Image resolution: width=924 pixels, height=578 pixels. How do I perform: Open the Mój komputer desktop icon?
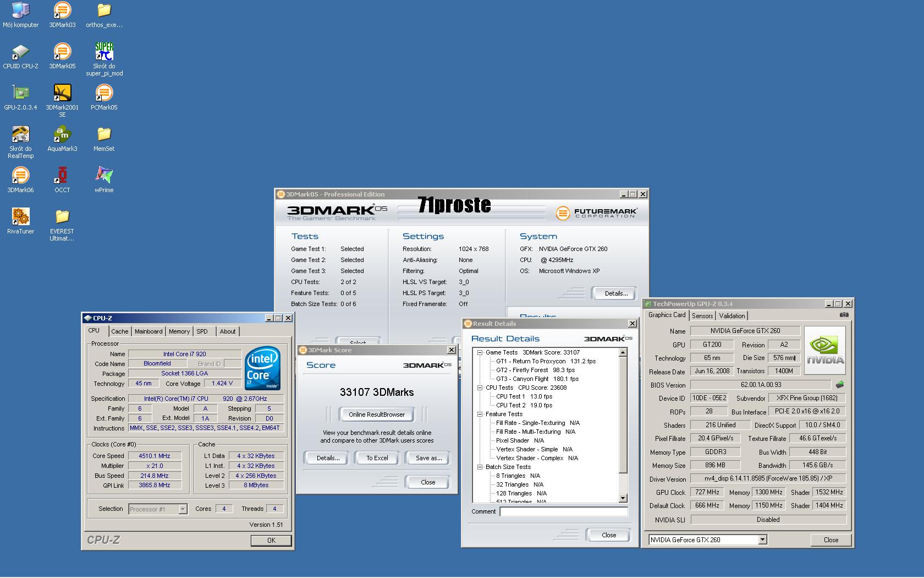coord(20,15)
